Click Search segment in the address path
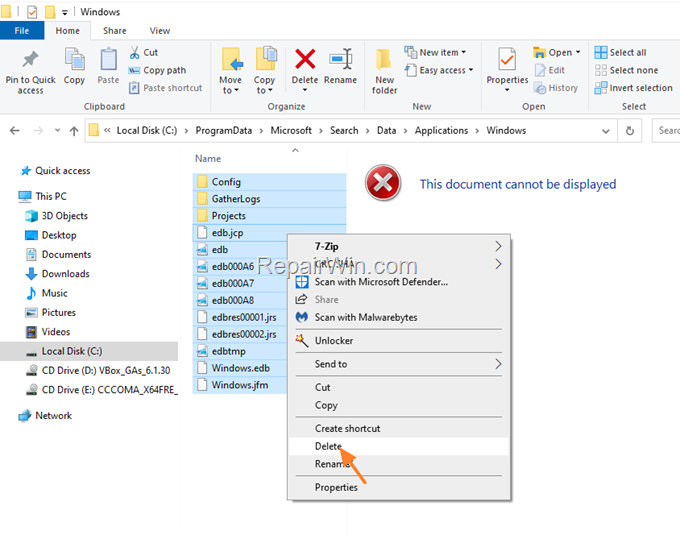Image resolution: width=680 pixels, height=535 pixels. 344,130
